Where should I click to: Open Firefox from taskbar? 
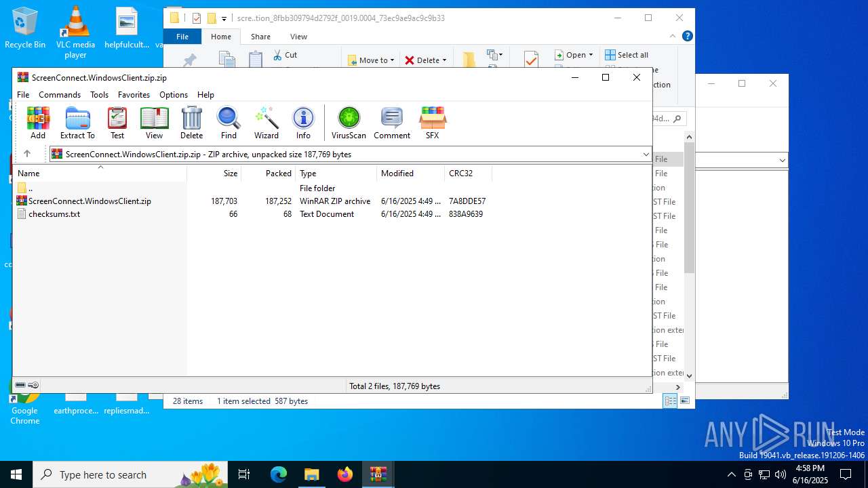tap(345, 474)
